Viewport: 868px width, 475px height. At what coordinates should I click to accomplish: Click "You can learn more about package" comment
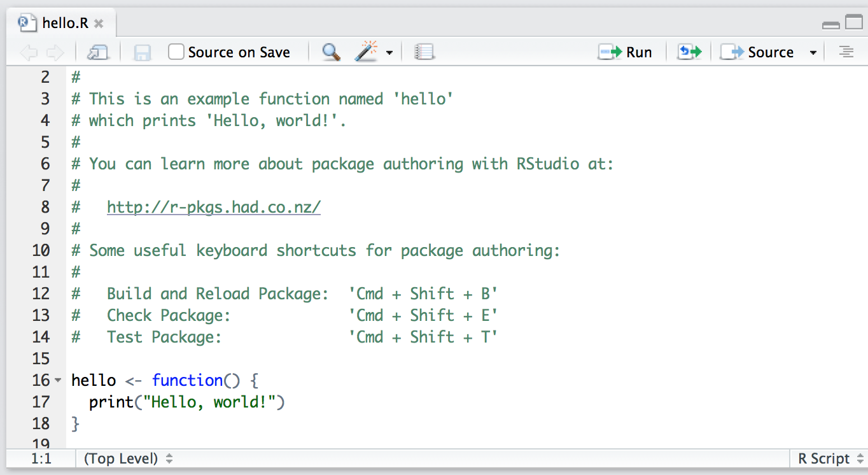(342, 164)
